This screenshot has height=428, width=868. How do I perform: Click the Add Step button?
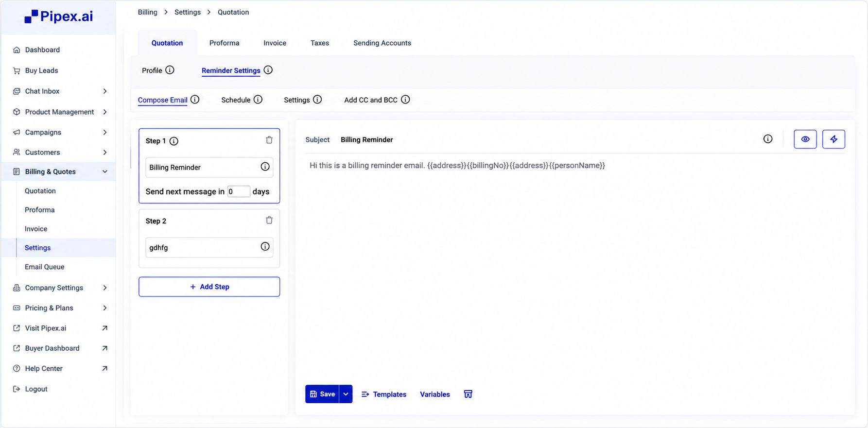coord(209,287)
